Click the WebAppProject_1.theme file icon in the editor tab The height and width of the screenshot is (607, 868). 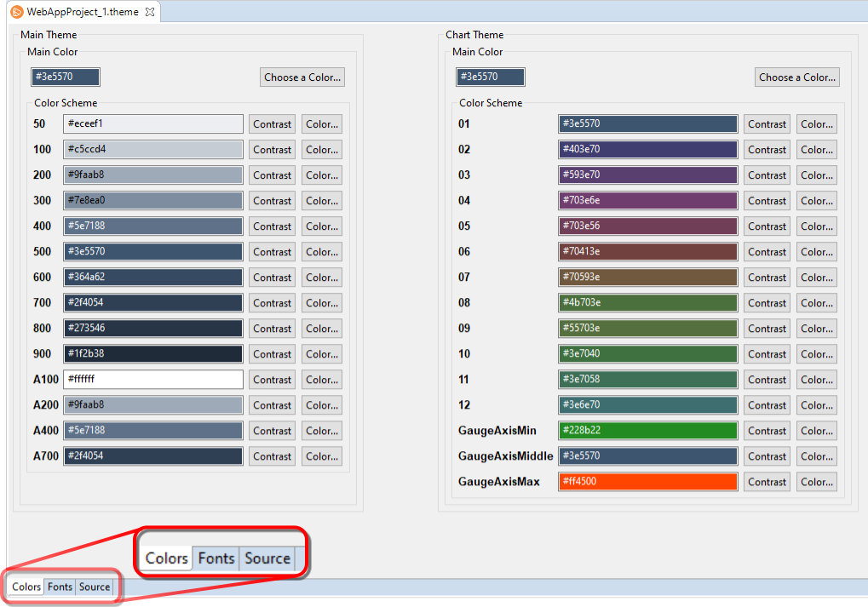click(17, 12)
